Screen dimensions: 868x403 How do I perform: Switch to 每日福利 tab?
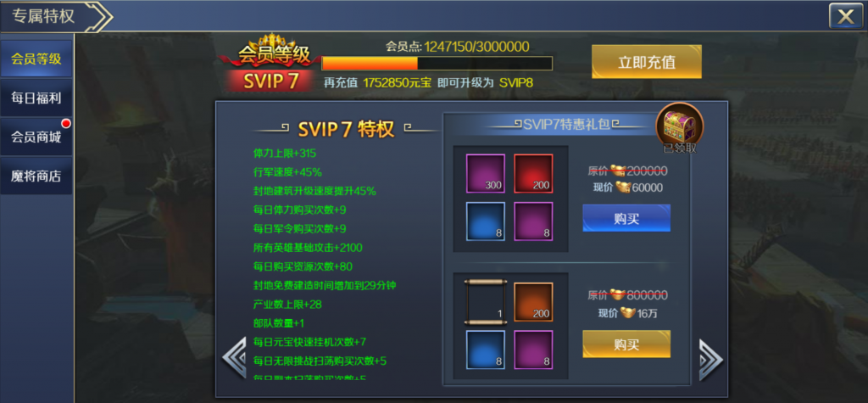pyautogui.click(x=36, y=98)
